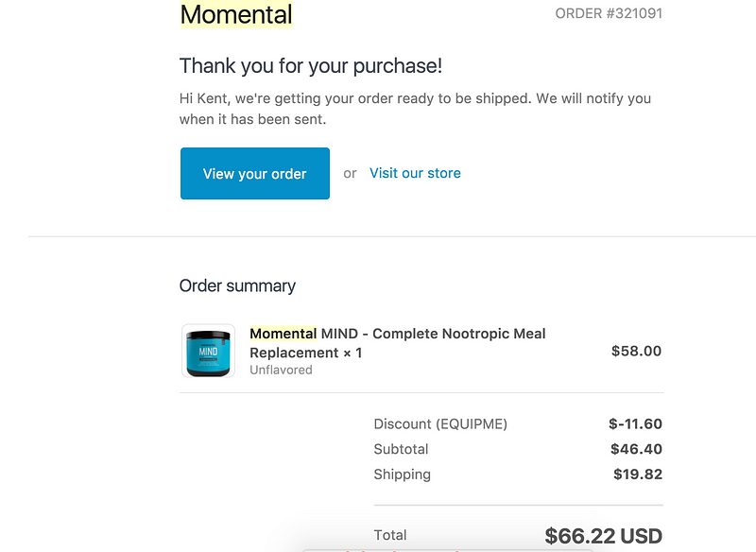This screenshot has height=552, width=756.
Task: Click the MIND product jar thumbnail
Action: coord(208,351)
